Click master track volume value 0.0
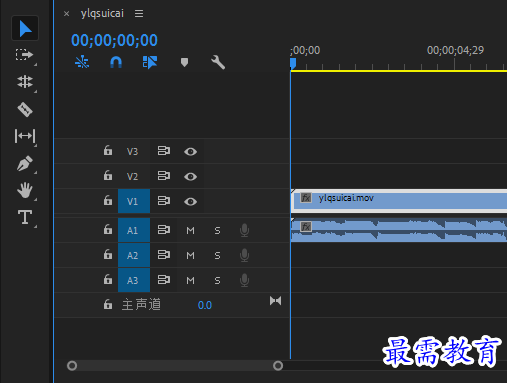Image resolution: width=507 pixels, height=383 pixels. tap(205, 305)
